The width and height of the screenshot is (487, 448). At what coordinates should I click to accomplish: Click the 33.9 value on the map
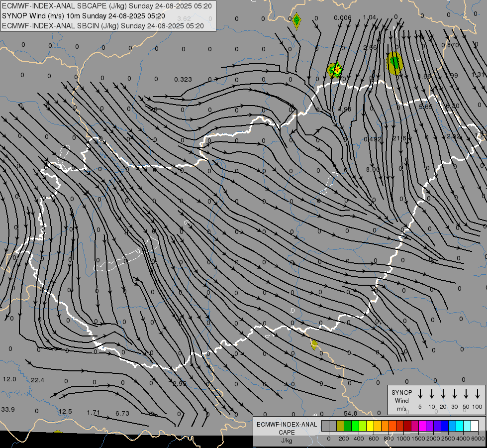click(8, 410)
